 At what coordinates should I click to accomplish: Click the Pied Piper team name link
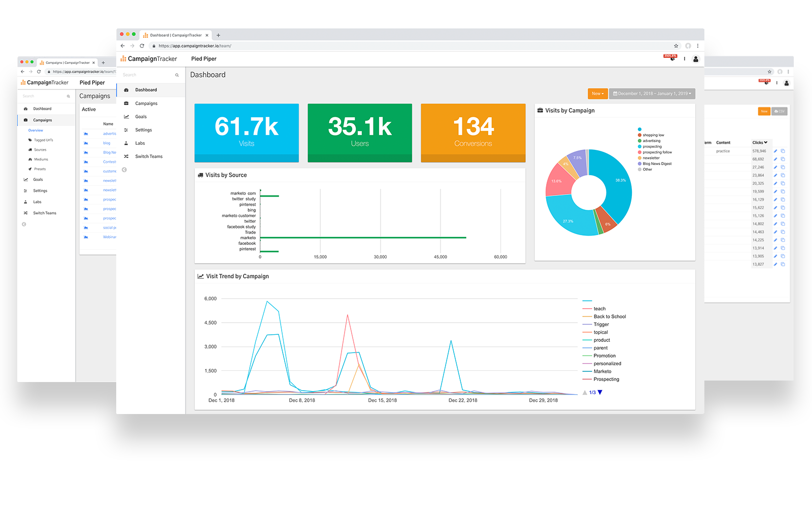204,59
